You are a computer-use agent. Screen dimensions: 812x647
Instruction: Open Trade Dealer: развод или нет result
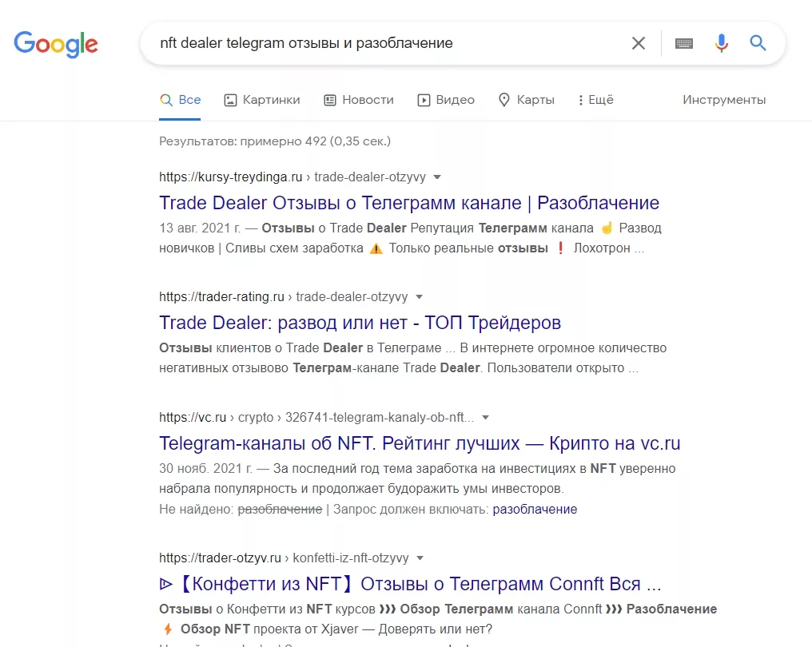pyautogui.click(x=360, y=323)
